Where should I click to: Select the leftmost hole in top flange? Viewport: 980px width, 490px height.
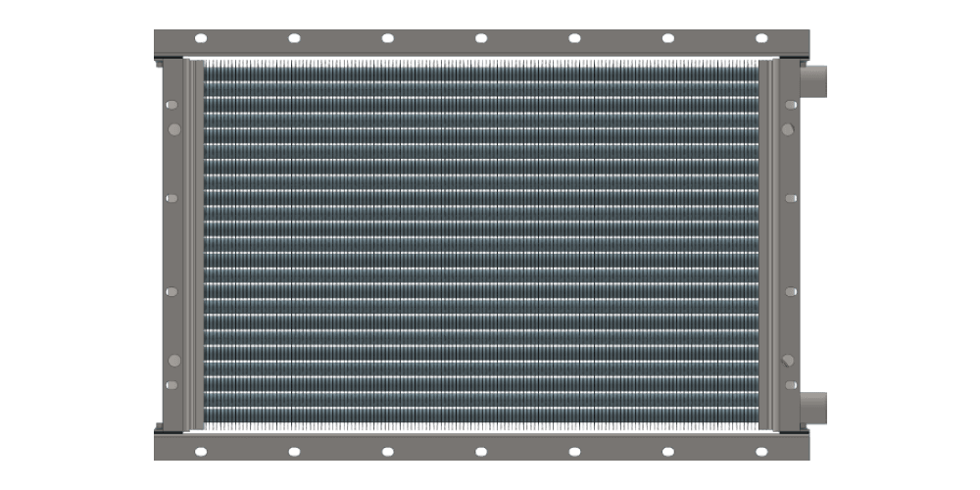coord(201,38)
